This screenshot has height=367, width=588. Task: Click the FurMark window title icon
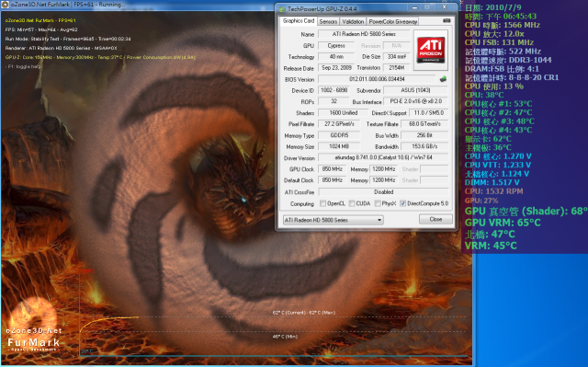pos(6,5)
